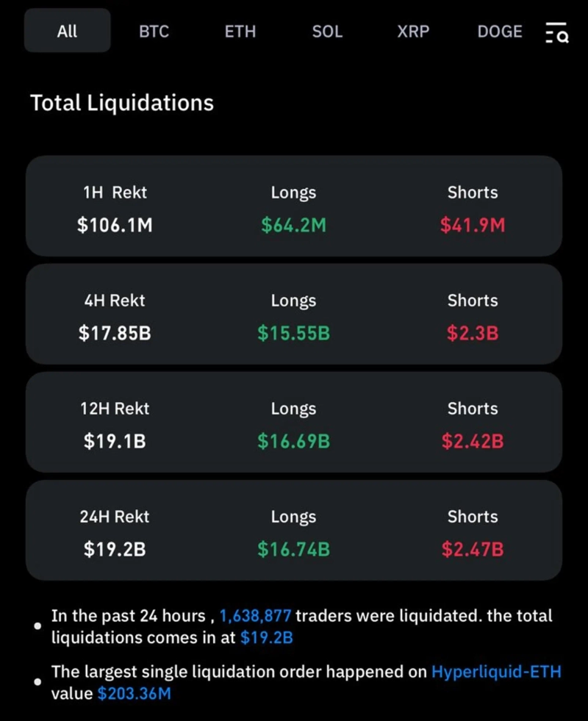
Task: Click the 4H Shorts value $2.3B
Action: tap(473, 333)
